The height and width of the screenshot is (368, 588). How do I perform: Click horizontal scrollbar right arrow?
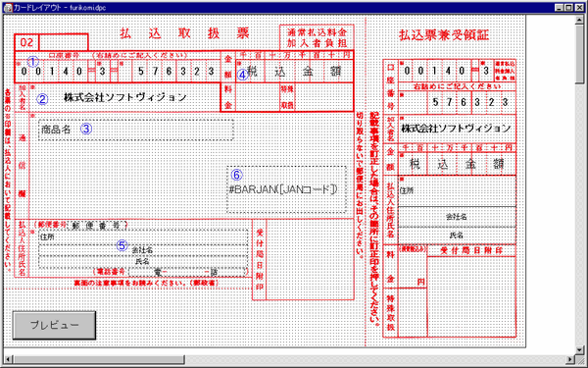click(x=570, y=360)
